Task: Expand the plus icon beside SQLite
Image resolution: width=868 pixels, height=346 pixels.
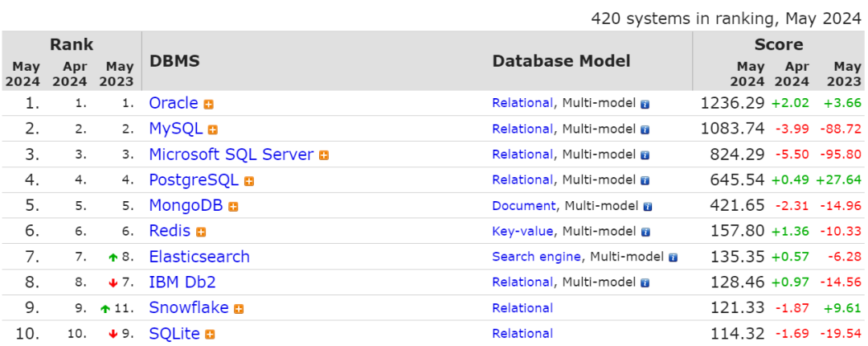Action: coord(210,334)
